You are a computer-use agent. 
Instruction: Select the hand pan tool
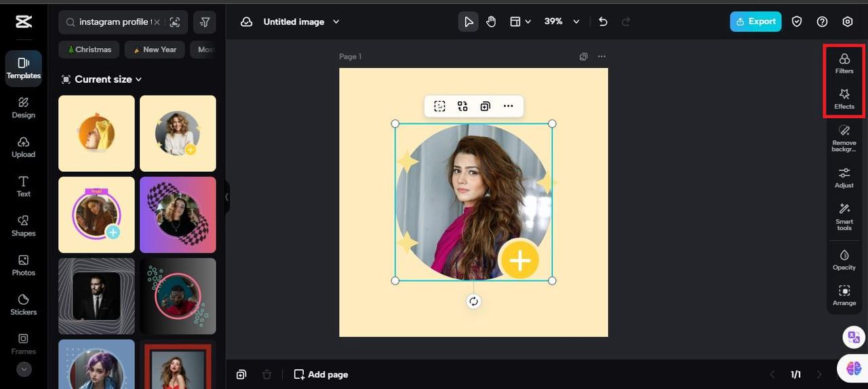point(491,22)
